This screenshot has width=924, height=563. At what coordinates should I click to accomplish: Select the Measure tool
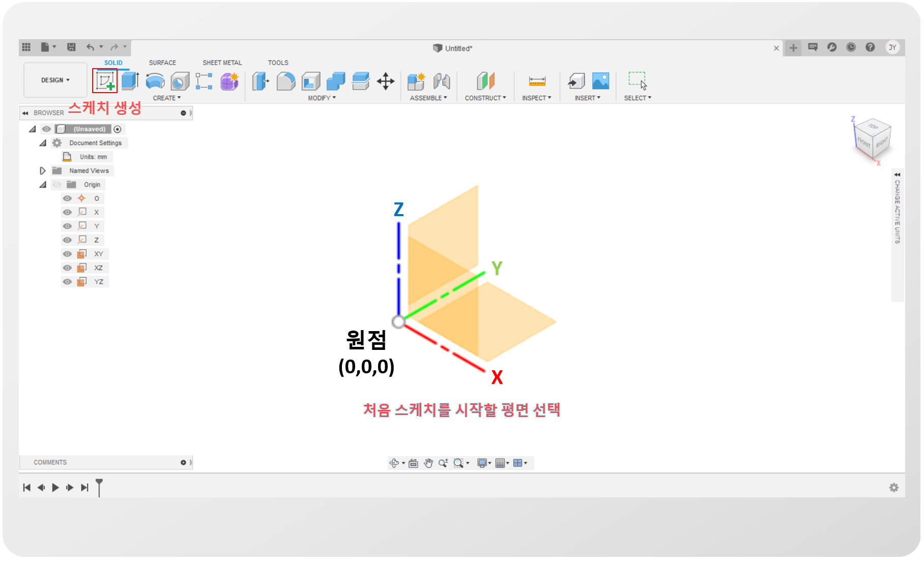[537, 81]
